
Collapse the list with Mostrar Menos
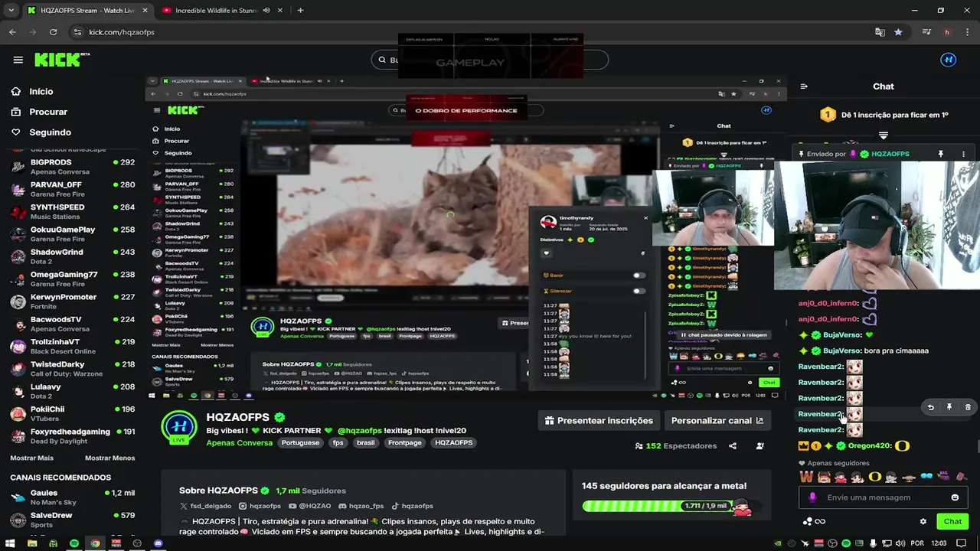(x=109, y=458)
